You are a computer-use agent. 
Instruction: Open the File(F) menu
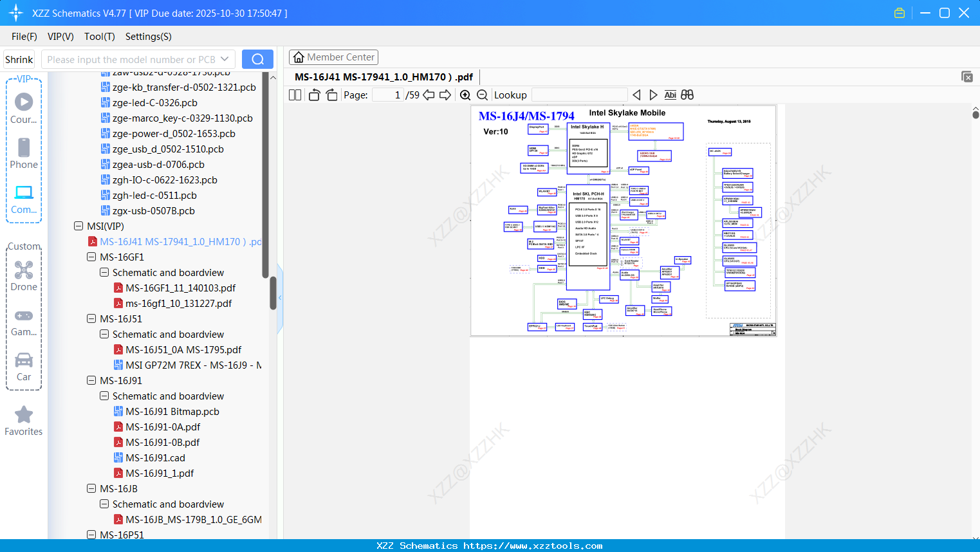click(24, 37)
